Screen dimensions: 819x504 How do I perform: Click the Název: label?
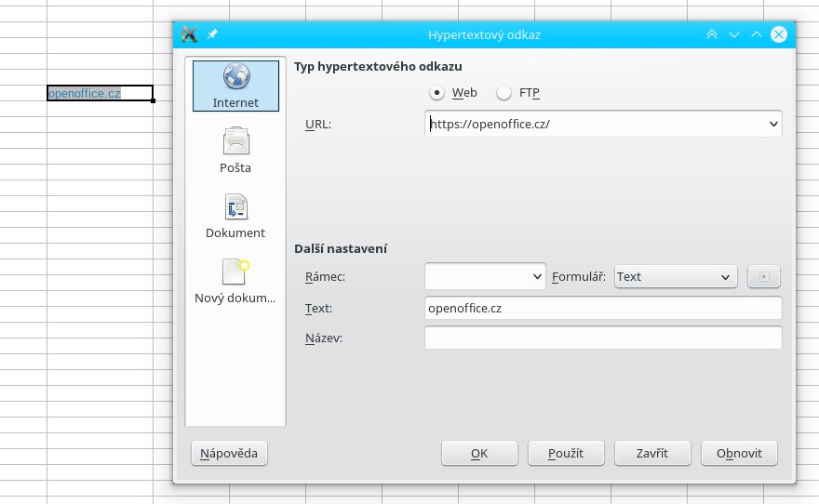pos(324,338)
